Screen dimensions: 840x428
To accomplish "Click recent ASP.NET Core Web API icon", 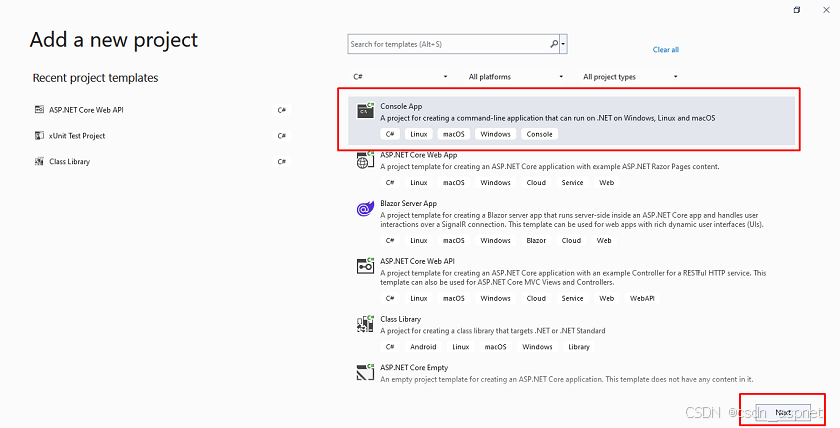I will click(39, 109).
